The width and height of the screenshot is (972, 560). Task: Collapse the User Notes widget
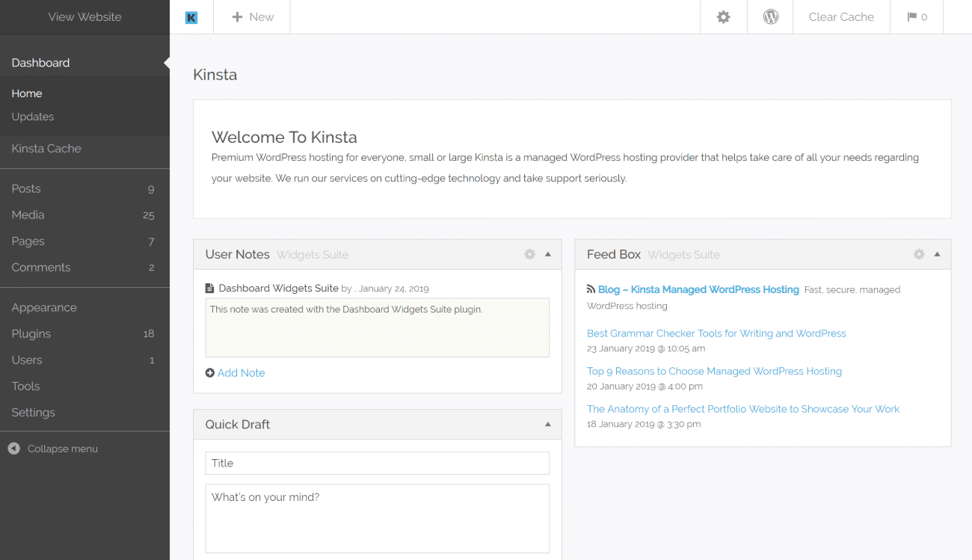coord(548,254)
